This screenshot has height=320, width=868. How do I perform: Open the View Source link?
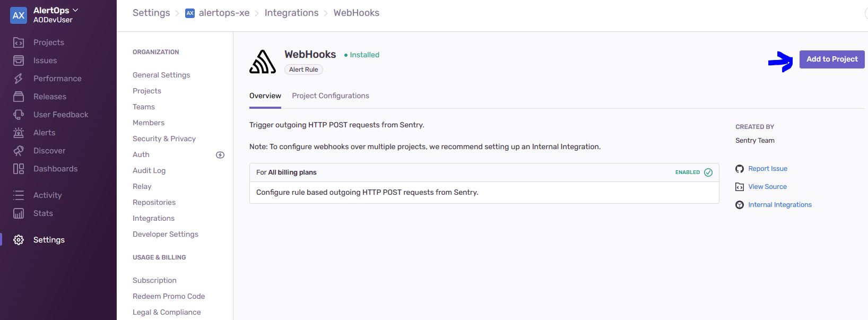[x=767, y=187]
